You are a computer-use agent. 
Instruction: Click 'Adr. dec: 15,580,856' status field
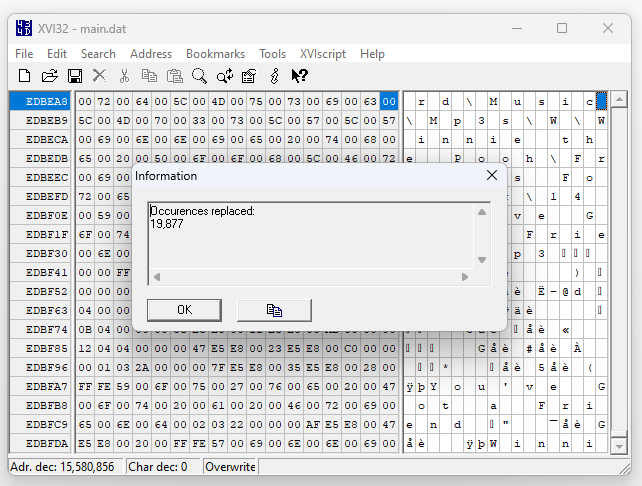pos(66,467)
